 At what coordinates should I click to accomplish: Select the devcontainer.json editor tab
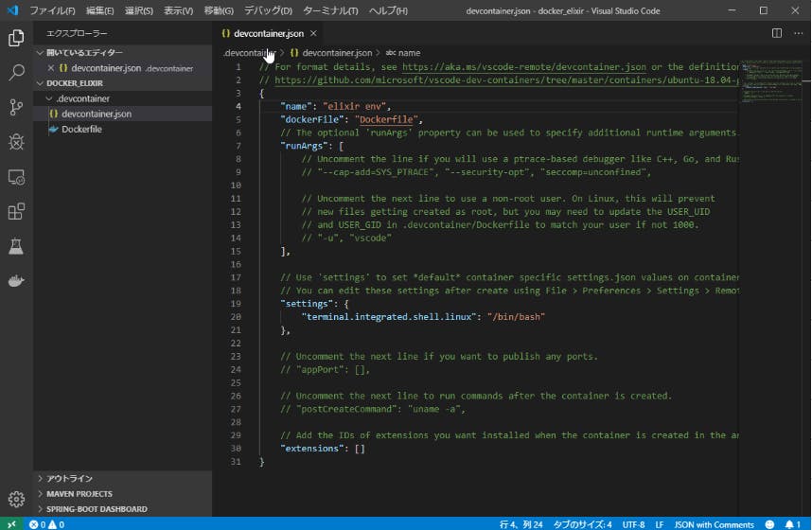point(269,33)
